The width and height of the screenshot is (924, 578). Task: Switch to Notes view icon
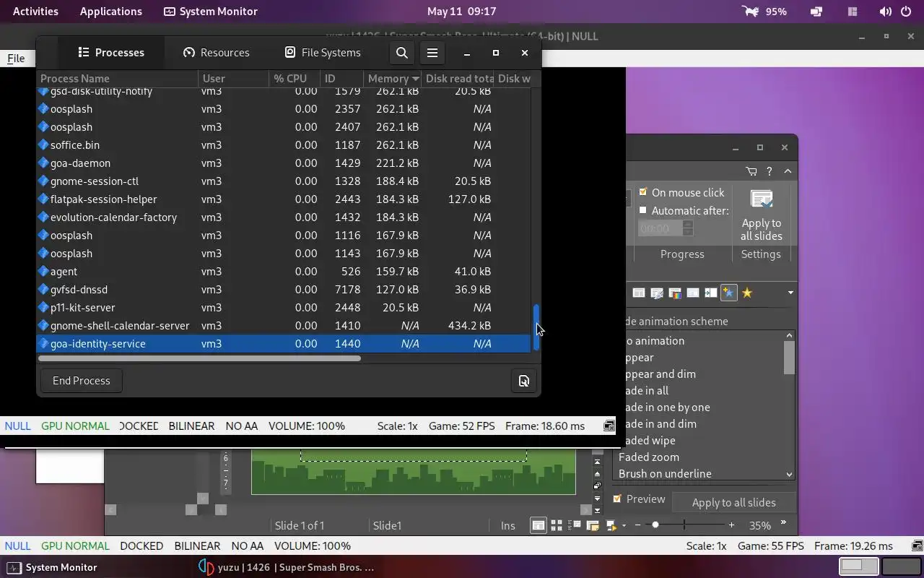593,525
